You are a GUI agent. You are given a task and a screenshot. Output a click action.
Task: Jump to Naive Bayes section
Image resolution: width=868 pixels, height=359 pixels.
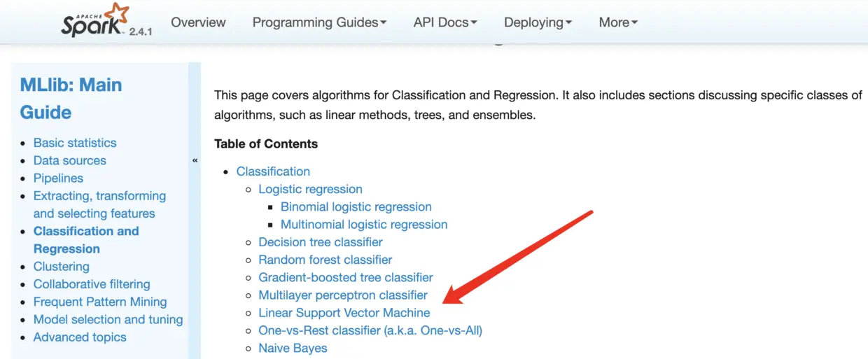click(293, 348)
